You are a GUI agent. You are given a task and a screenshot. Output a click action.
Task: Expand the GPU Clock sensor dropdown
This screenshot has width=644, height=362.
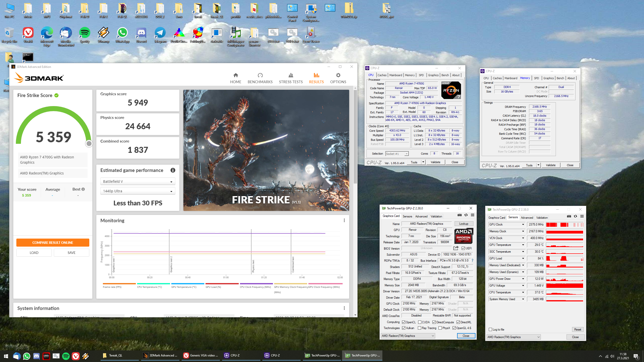click(x=523, y=224)
